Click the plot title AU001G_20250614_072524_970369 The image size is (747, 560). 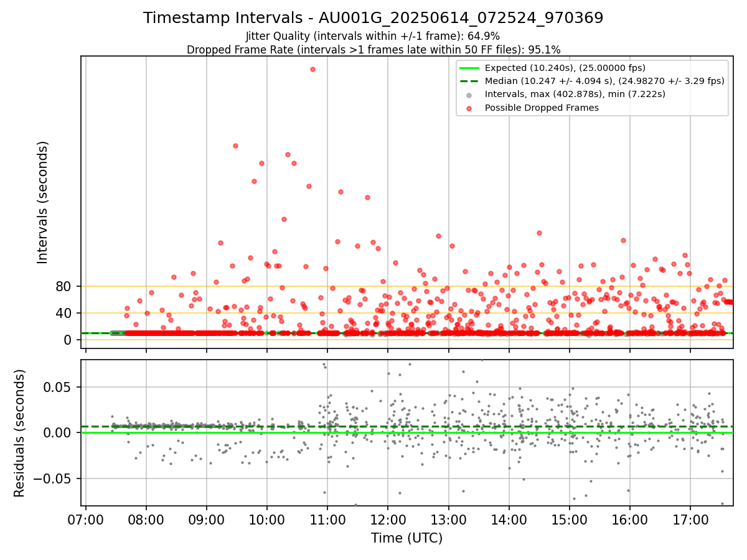(373, 18)
